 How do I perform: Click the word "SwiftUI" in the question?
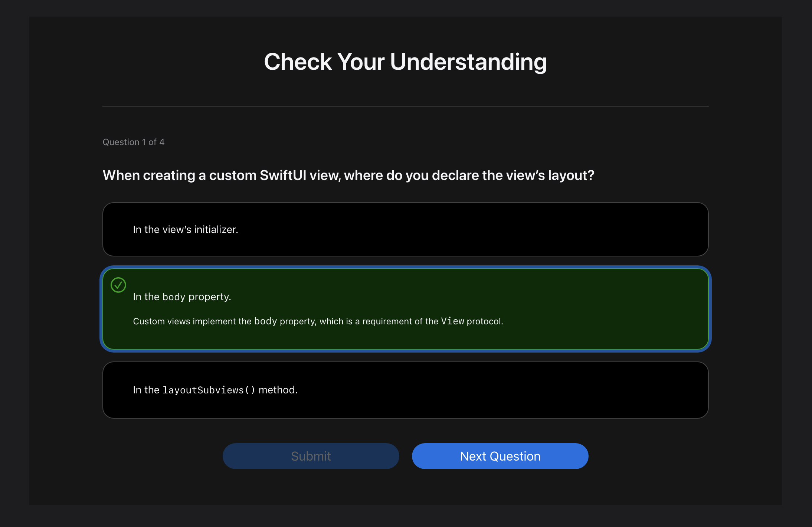(x=283, y=175)
